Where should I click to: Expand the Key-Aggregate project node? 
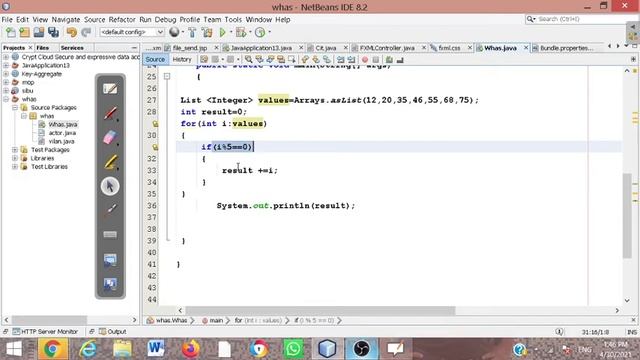6,74
